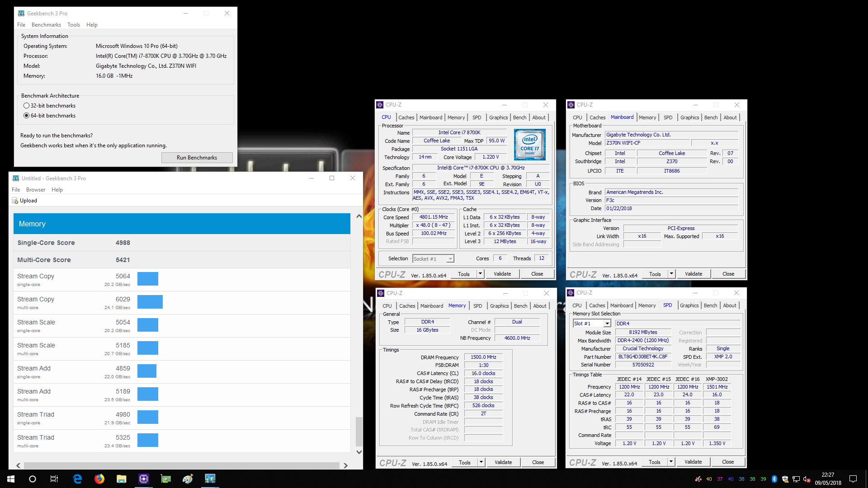Click the top-right CPU-Z window title icon
The height and width of the screenshot is (488, 868).
coord(571,105)
